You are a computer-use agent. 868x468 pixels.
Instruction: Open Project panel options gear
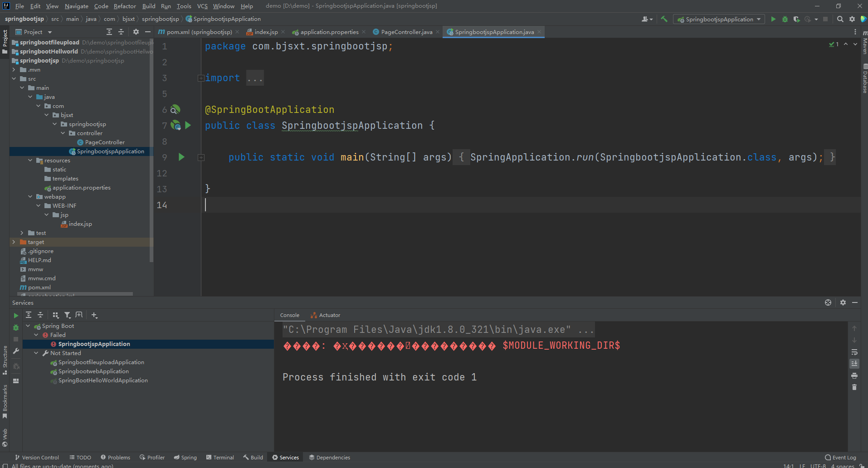[x=136, y=32]
